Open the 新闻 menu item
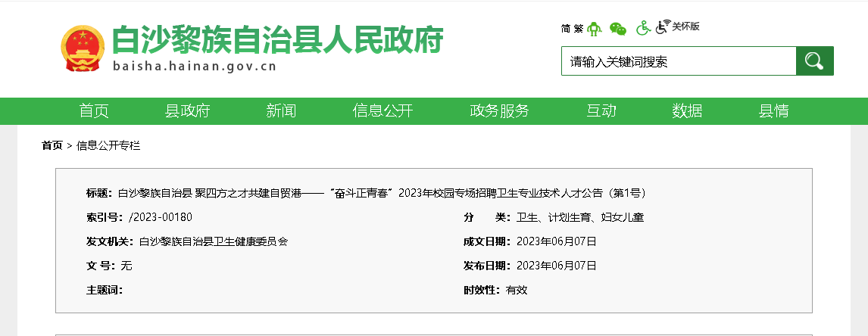The height and width of the screenshot is (336, 868). click(281, 110)
